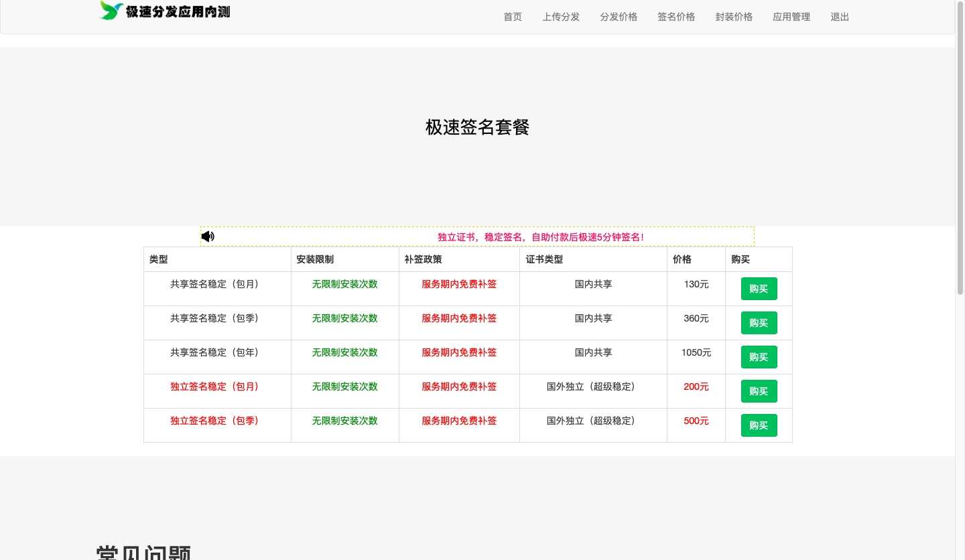Buy the 360元 shared quarterly plan

tap(759, 323)
